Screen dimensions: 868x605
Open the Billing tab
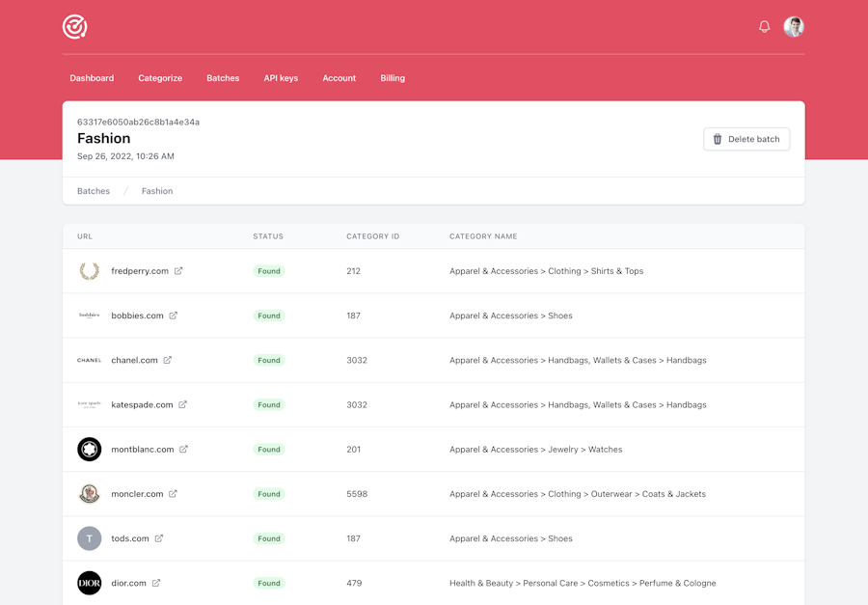tap(393, 78)
